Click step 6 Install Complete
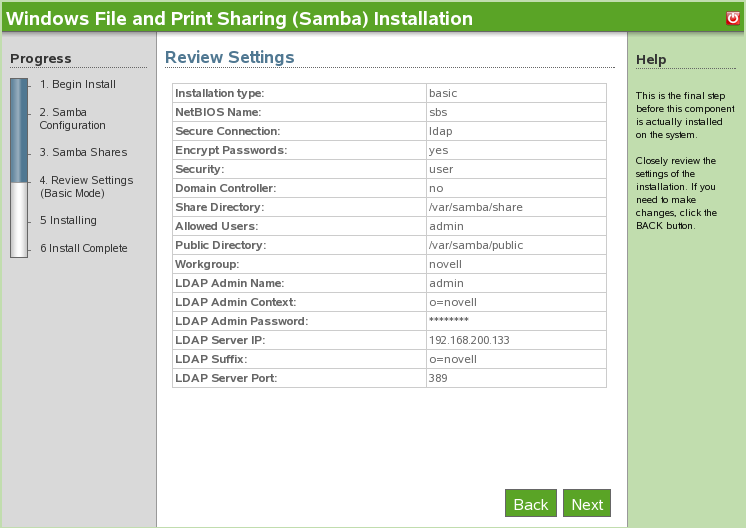 (x=83, y=248)
